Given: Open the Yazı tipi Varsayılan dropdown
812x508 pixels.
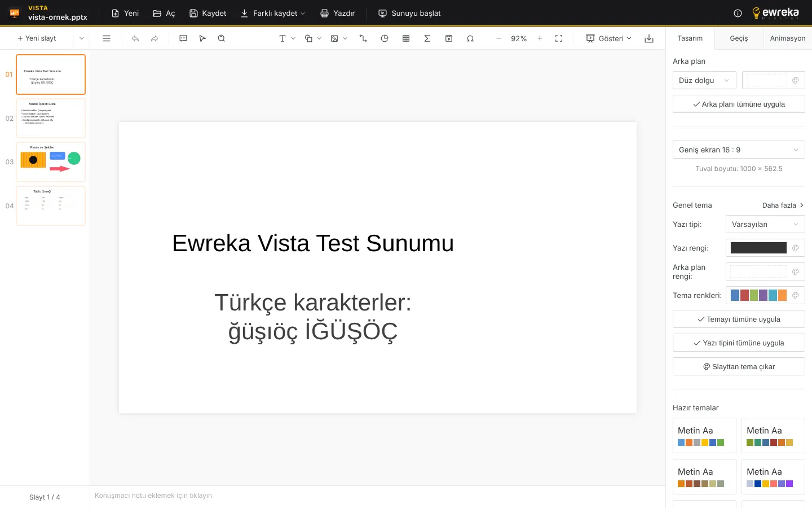Looking at the screenshot, I should [x=765, y=224].
